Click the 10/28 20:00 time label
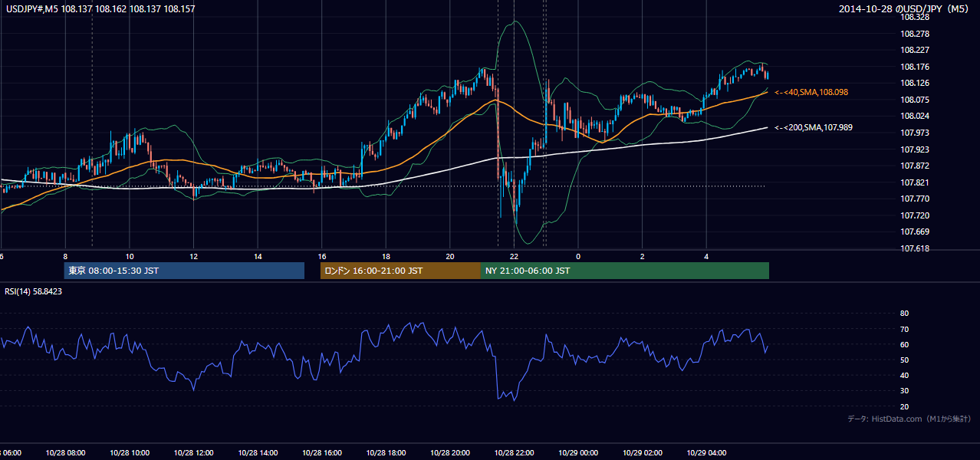 pos(450,452)
